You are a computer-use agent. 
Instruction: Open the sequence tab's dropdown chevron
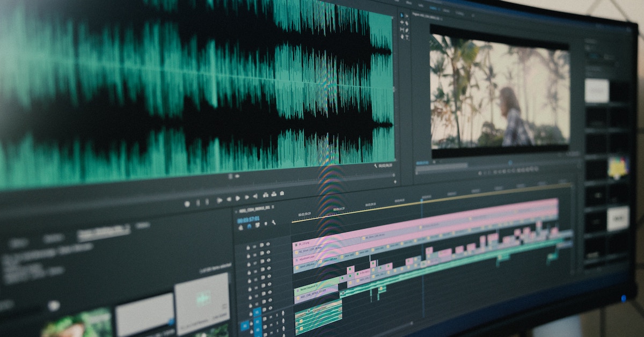[x=236, y=211]
